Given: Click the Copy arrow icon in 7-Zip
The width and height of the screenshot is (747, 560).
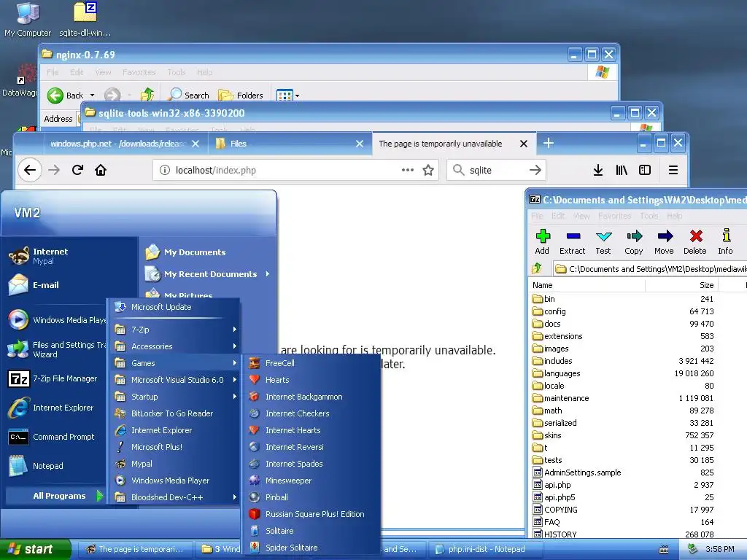Looking at the screenshot, I should (634, 242).
